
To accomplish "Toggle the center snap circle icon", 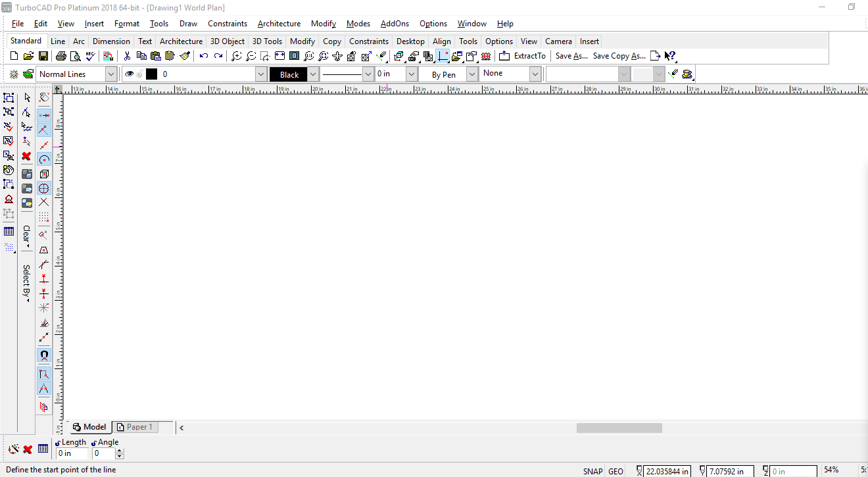I will pos(44,159).
